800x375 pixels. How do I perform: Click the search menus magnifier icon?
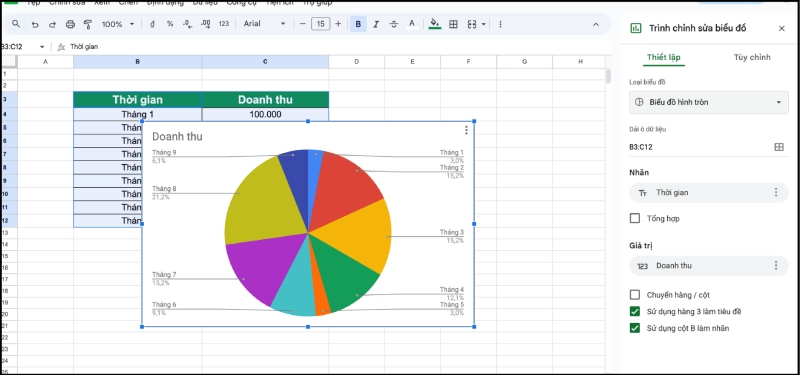(x=16, y=24)
